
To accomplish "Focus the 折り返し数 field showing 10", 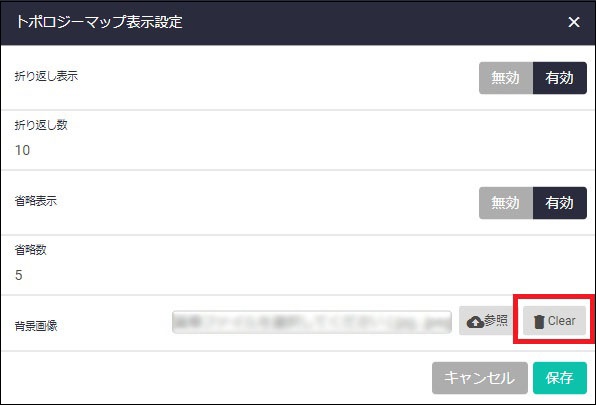I will click(x=298, y=150).
